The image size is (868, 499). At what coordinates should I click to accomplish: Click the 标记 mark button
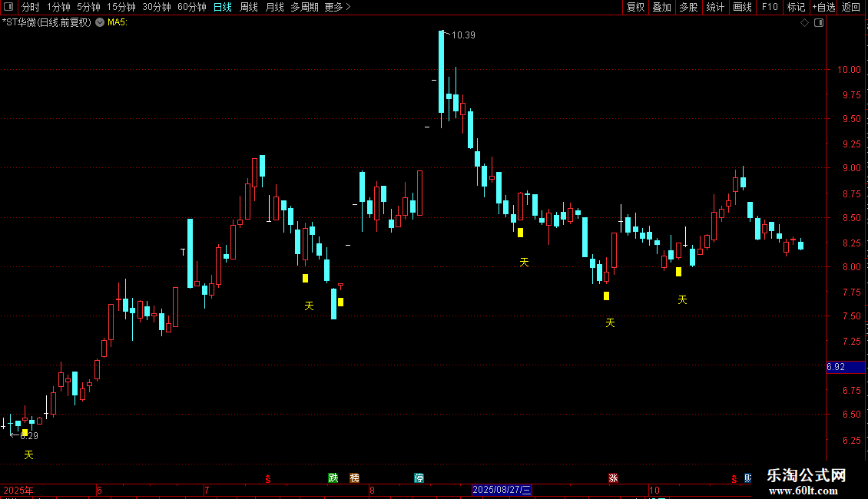point(796,7)
